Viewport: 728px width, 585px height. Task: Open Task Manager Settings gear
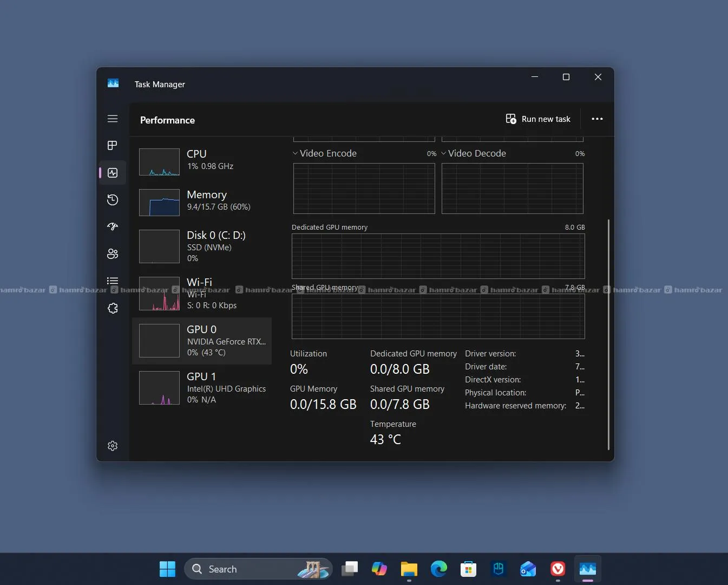pyautogui.click(x=113, y=446)
